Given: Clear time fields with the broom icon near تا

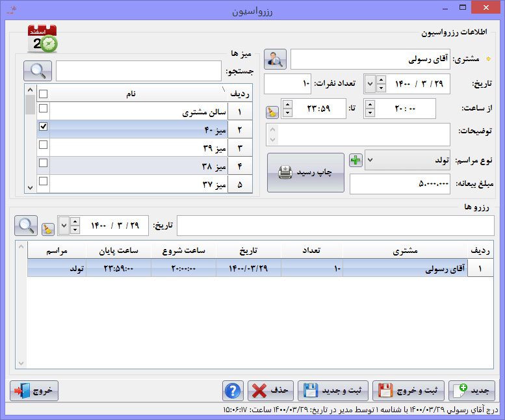Looking at the screenshot, I should pos(272,112).
